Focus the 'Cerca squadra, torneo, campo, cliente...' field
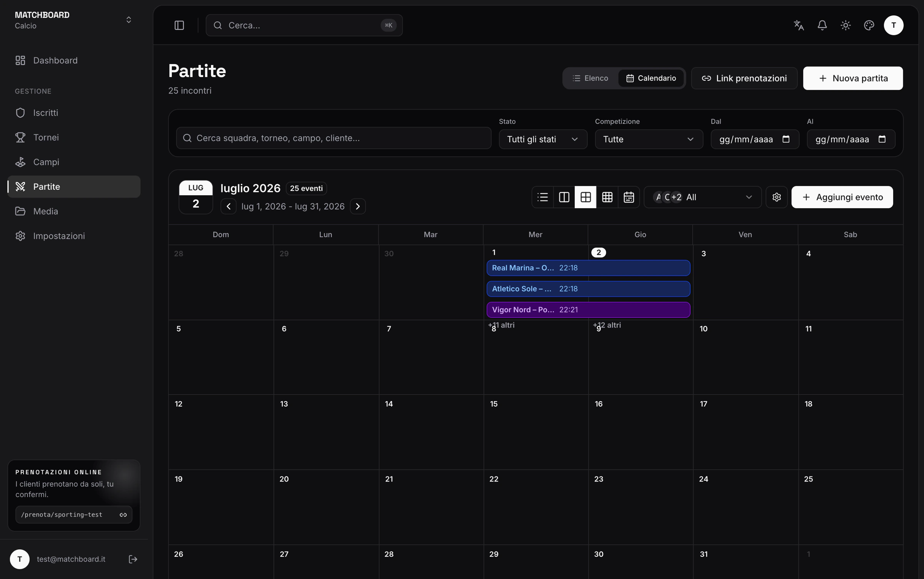This screenshot has width=924, height=579. 333,138
